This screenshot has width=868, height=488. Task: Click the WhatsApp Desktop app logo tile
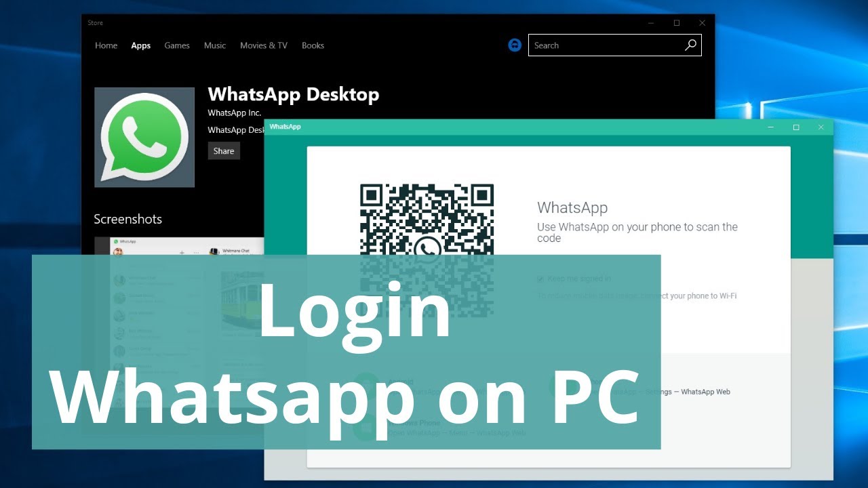point(144,138)
